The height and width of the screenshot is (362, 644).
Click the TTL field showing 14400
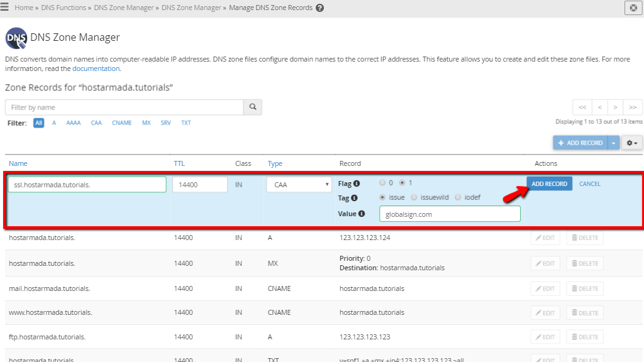pos(200,185)
